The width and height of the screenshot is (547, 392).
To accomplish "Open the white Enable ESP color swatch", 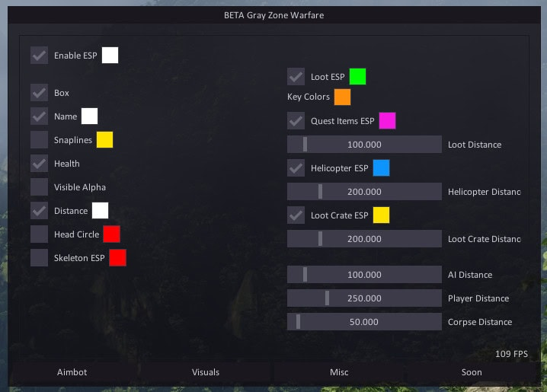I will [x=110, y=56].
